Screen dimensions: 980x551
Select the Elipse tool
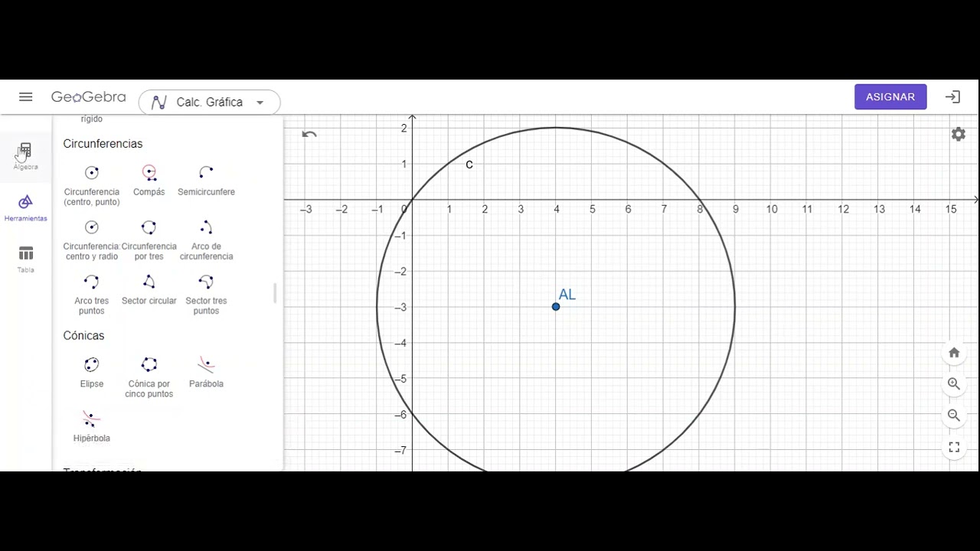(92, 373)
